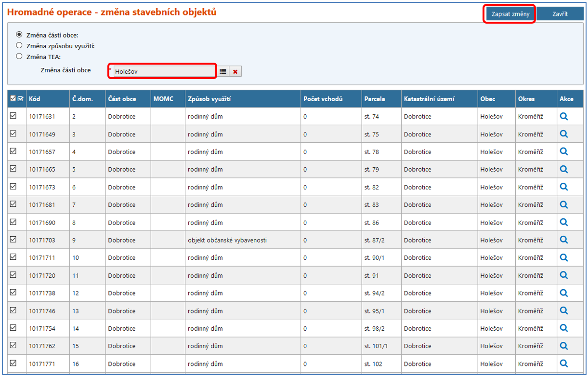
Task: Clear the Změna části obce field with red X
Action: coord(235,71)
